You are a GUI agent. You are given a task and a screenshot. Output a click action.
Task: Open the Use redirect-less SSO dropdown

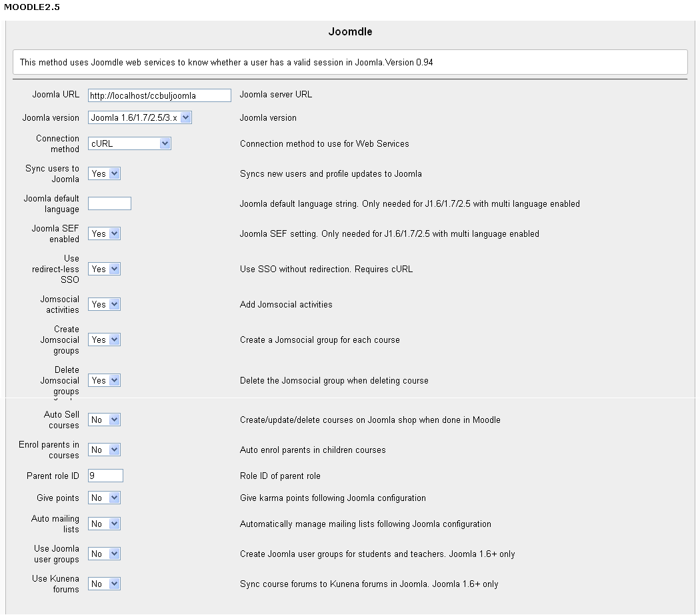click(104, 269)
